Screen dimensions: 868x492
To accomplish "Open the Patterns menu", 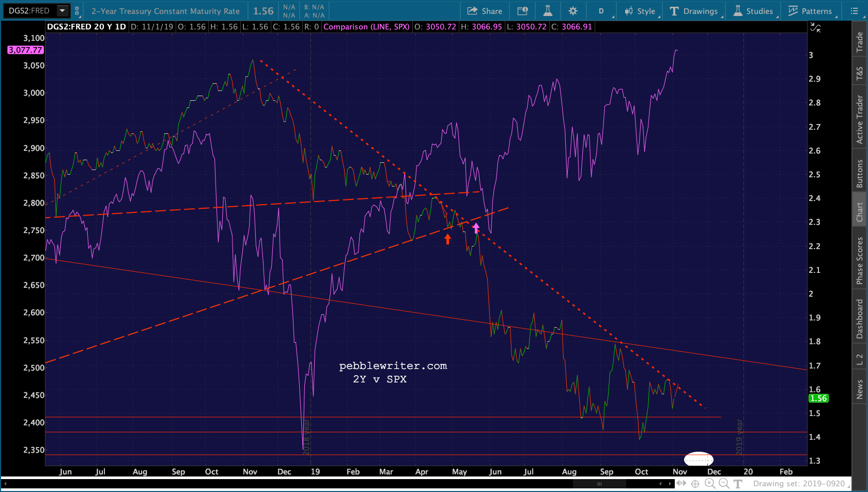I will pyautogui.click(x=810, y=11).
